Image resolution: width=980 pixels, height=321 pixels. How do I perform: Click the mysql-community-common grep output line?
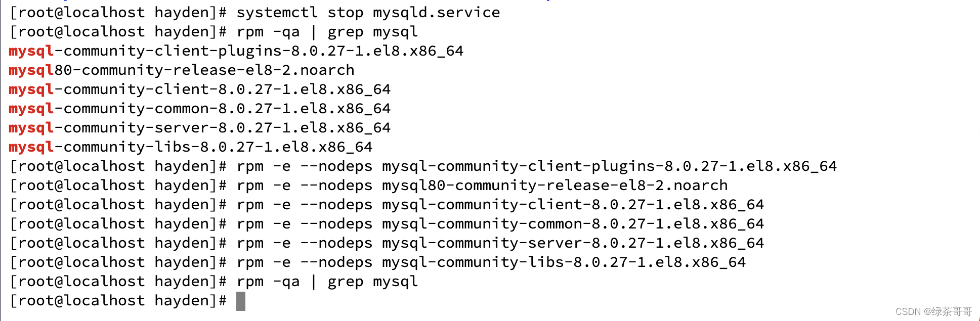point(199,109)
